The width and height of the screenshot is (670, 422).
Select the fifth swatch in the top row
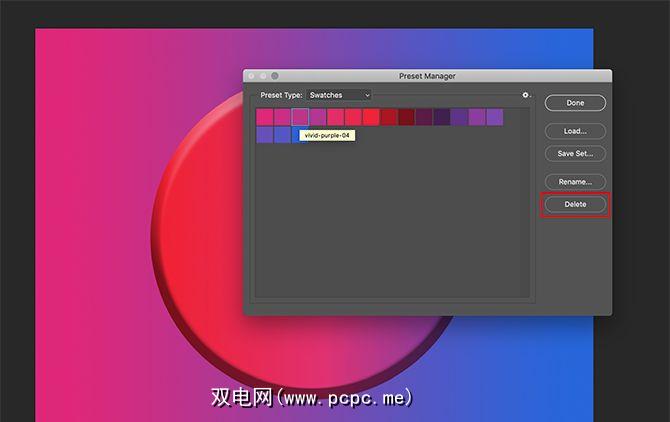pos(335,117)
